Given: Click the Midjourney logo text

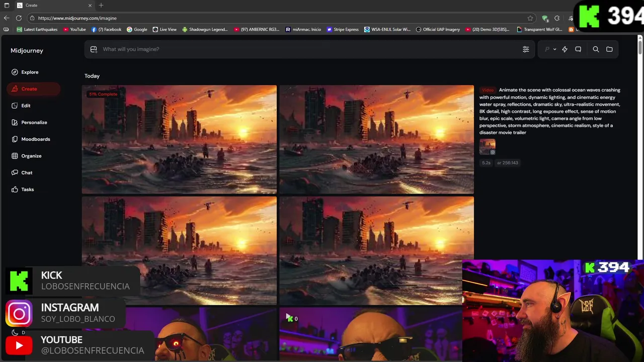Looking at the screenshot, I should click(27, 51).
